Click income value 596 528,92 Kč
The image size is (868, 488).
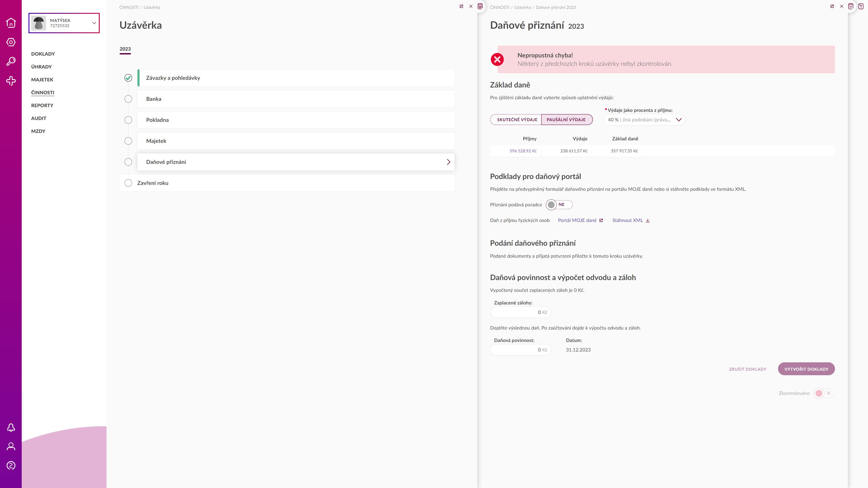click(523, 151)
